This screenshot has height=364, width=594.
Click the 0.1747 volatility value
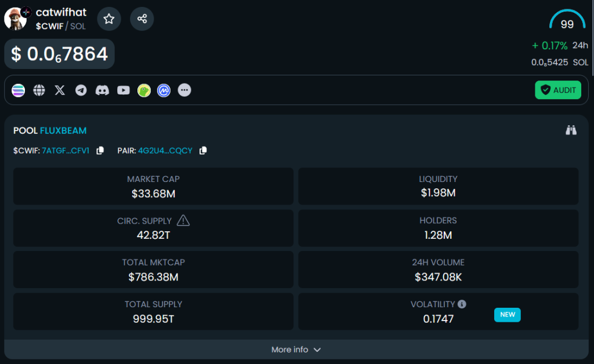click(x=439, y=319)
